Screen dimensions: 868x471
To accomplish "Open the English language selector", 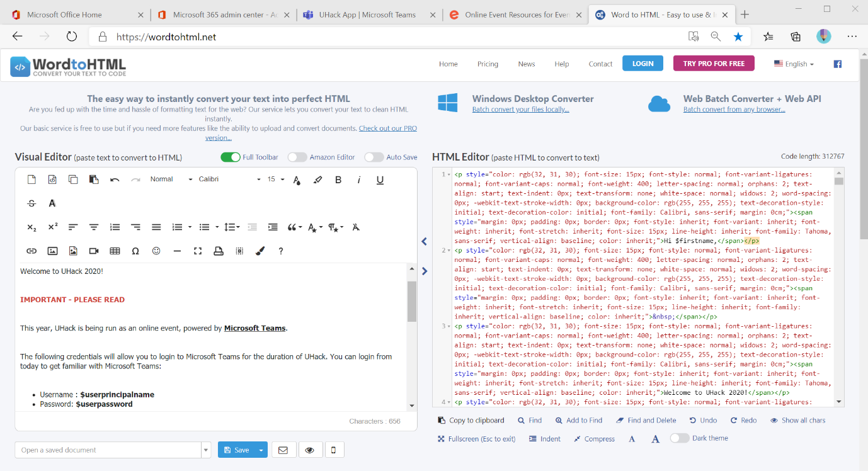I will (x=794, y=64).
